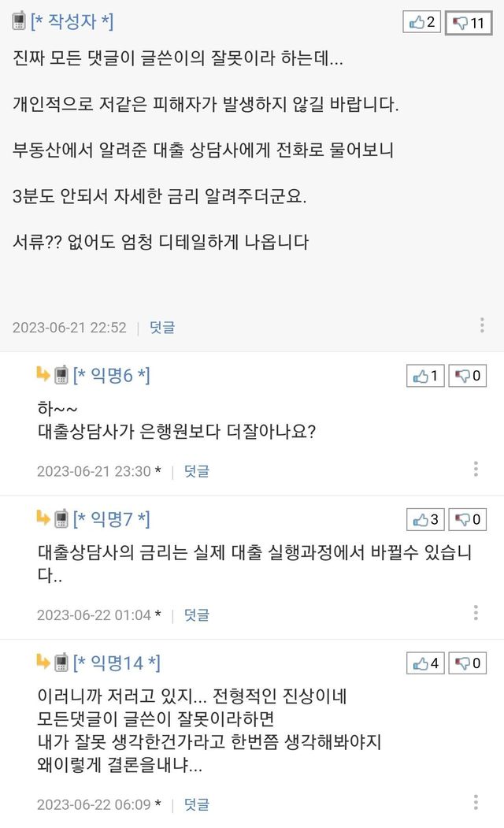Upvote the 작성자 comment
Viewport: 504px width, 828px height.
(x=423, y=23)
